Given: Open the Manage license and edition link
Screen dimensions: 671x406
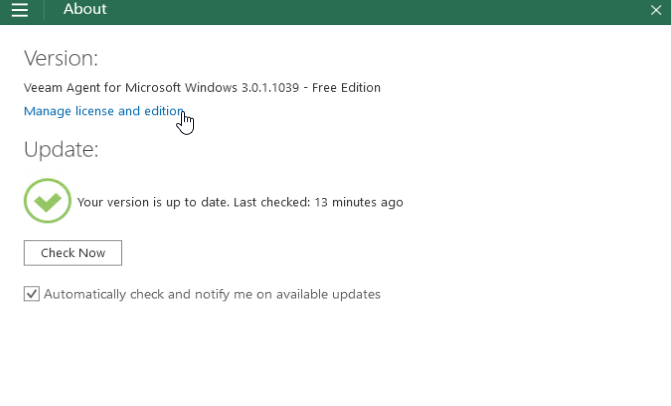Looking at the screenshot, I should 104,111.
